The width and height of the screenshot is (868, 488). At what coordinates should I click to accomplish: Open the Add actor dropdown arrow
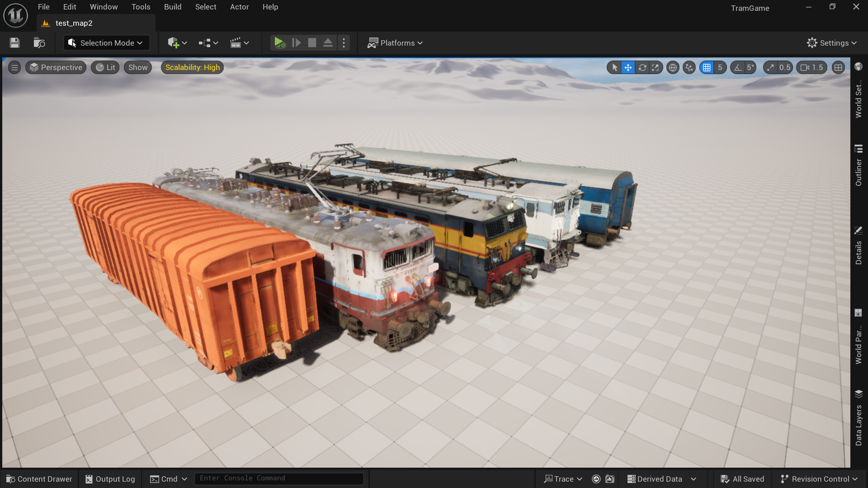(184, 43)
